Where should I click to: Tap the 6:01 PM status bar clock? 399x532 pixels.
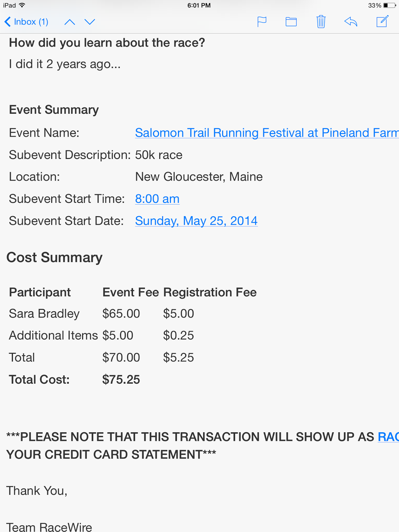(x=199, y=5)
